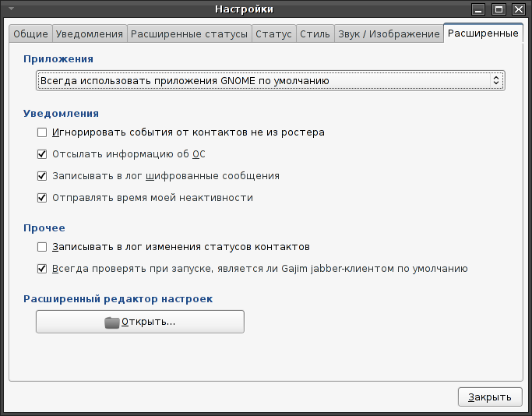Open the Стиль tab

click(315, 33)
